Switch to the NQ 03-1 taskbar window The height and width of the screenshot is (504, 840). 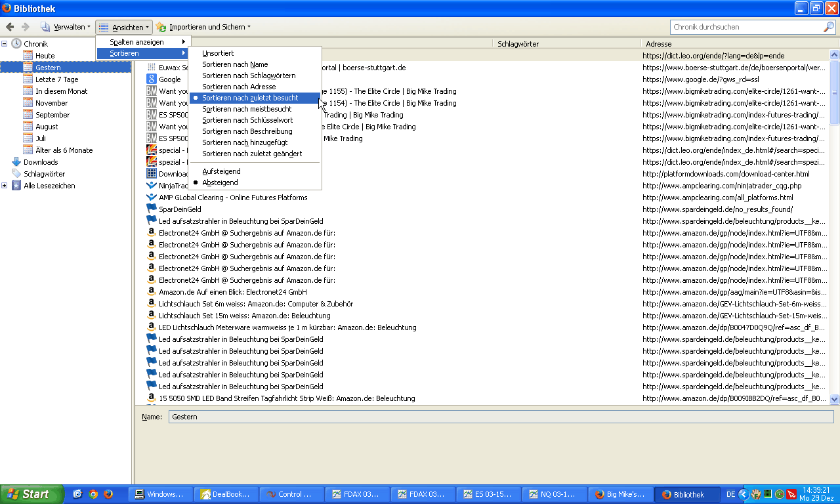(x=554, y=494)
